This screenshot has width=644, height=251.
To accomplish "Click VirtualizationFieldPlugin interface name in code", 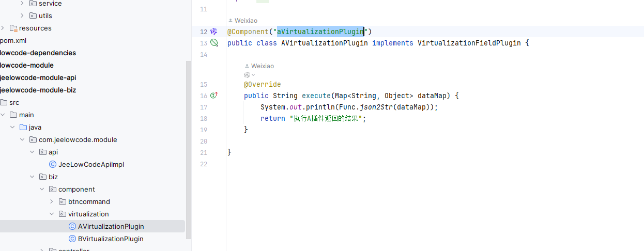I will click(x=469, y=43).
